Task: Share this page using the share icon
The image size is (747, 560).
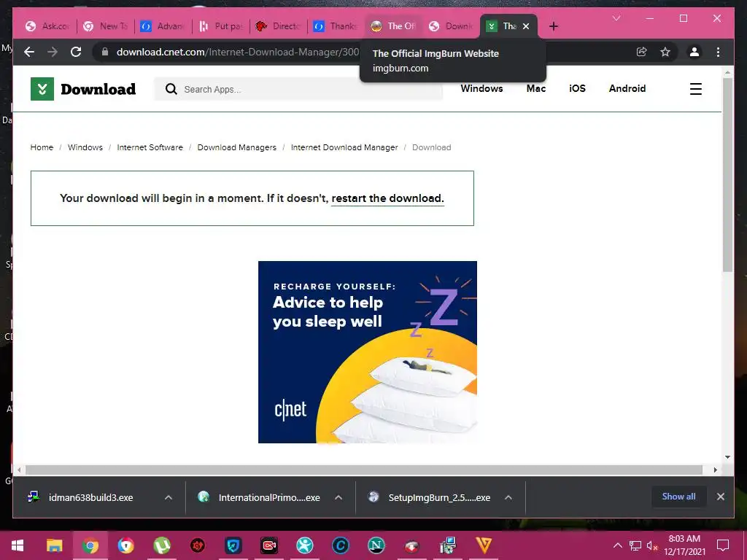Action: click(642, 52)
